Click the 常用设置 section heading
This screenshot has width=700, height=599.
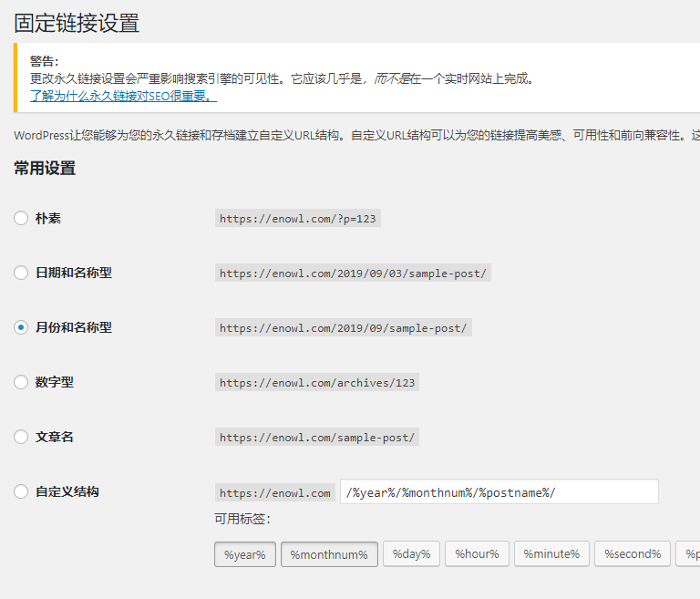pos(45,169)
